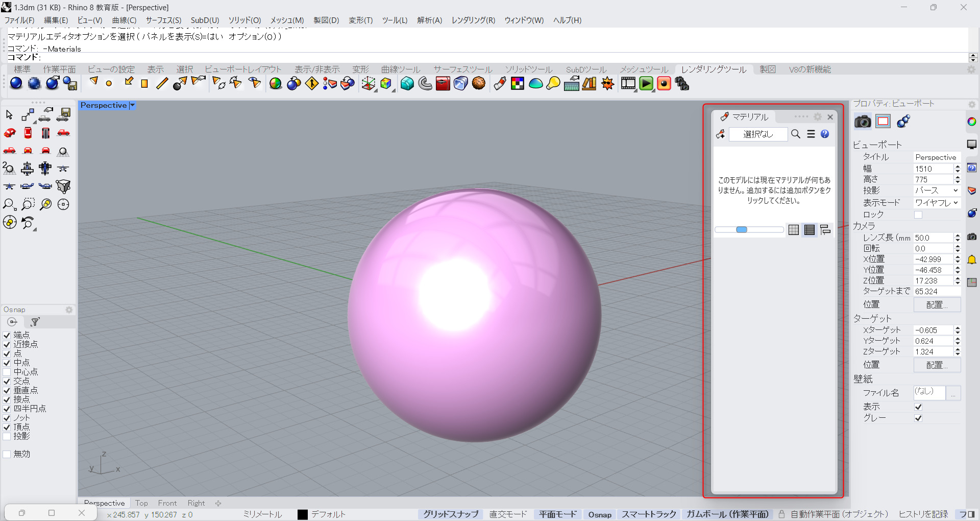Click the blue render sphere icon

click(x=16, y=83)
